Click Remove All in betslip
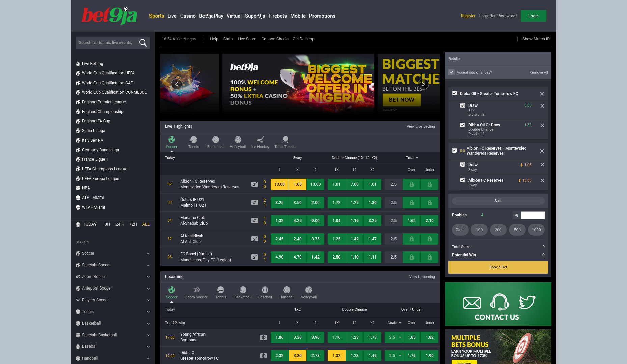Image resolution: width=627 pixels, height=364 pixels. (x=539, y=72)
